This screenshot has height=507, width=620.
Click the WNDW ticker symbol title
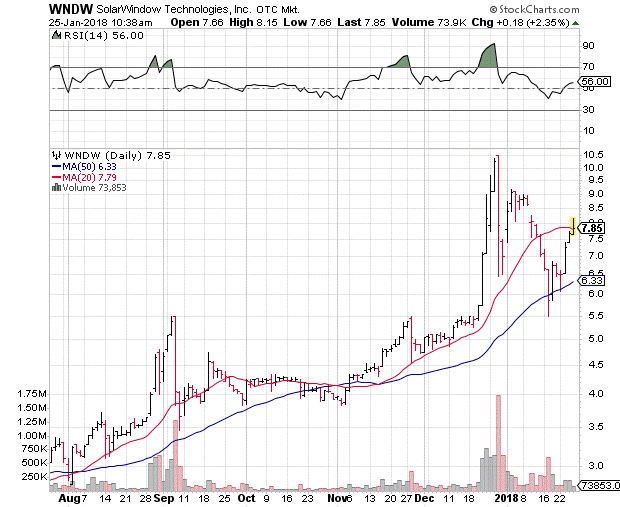click(71, 9)
